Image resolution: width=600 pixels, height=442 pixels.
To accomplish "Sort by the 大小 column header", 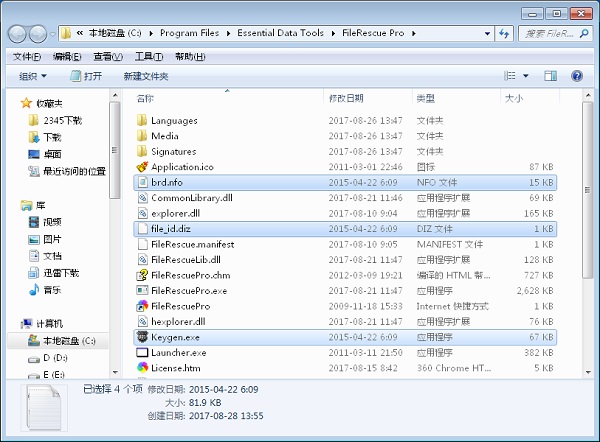I will coord(530,98).
